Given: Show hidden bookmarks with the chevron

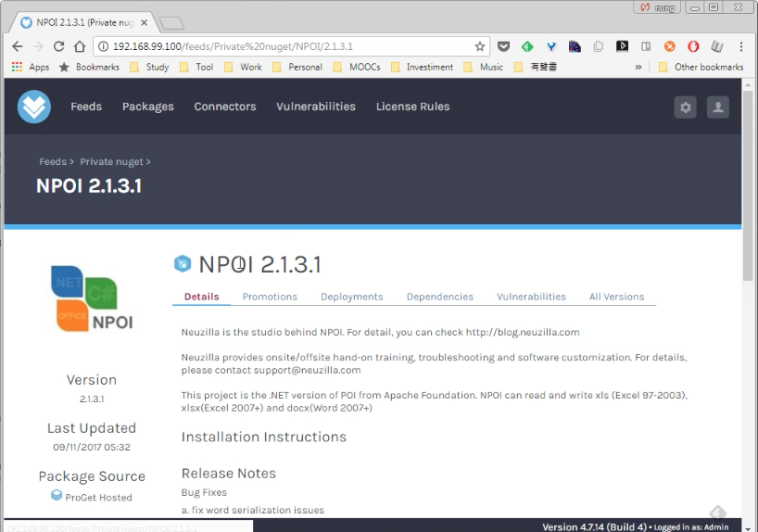Looking at the screenshot, I should click(638, 67).
